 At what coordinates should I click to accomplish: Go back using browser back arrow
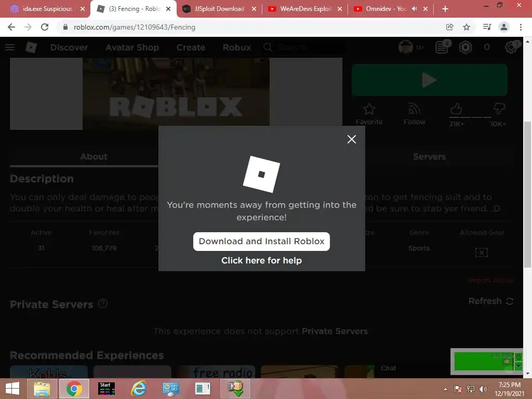pos(11,27)
